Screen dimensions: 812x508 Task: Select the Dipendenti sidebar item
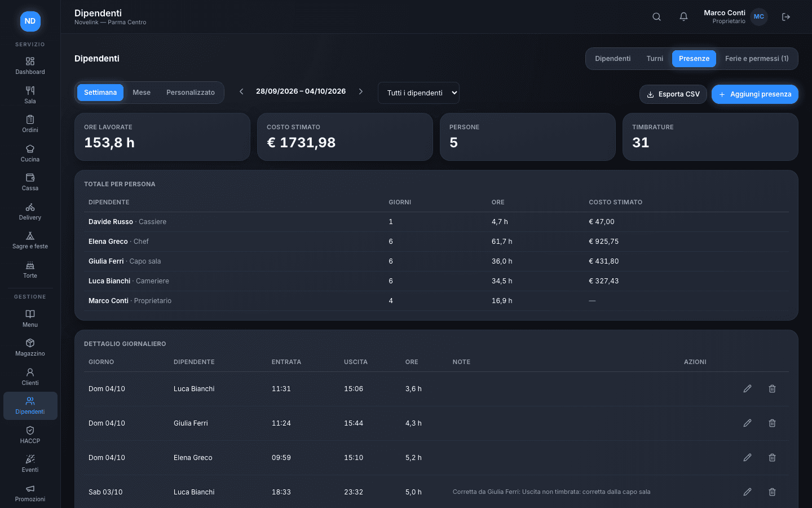(30, 405)
